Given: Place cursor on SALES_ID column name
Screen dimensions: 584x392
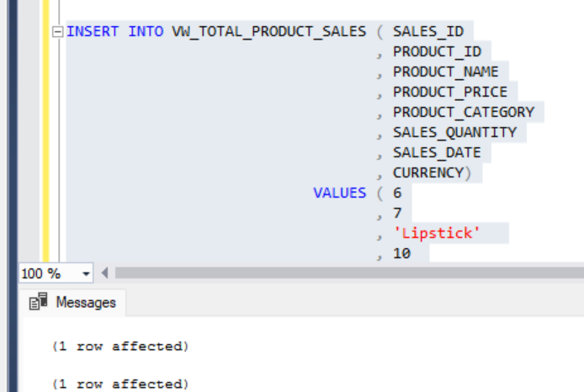Looking at the screenshot, I should click(427, 32).
